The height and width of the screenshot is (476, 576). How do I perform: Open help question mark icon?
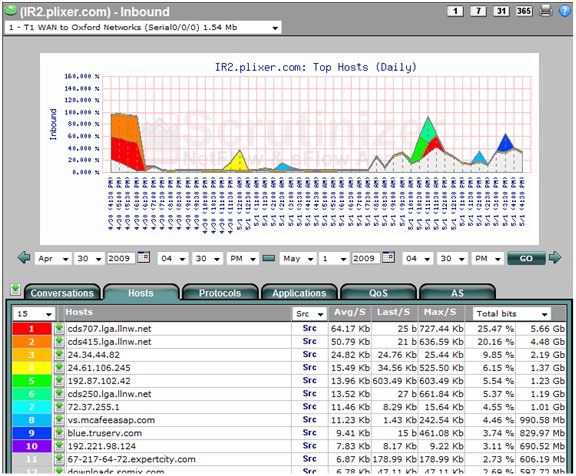pos(565,11)
